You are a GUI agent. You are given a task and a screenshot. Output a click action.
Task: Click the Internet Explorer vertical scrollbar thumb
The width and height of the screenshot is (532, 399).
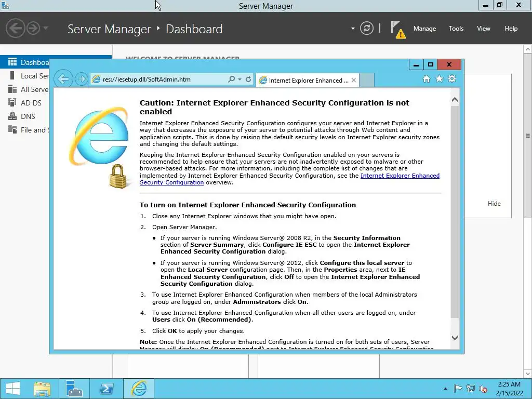pyautogui.click(x=455, y=212)
